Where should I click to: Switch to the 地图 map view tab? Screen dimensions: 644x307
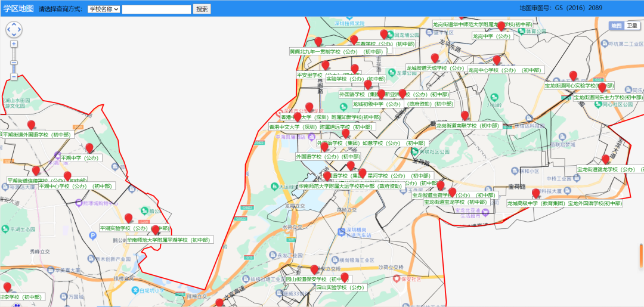click(616, 26)
